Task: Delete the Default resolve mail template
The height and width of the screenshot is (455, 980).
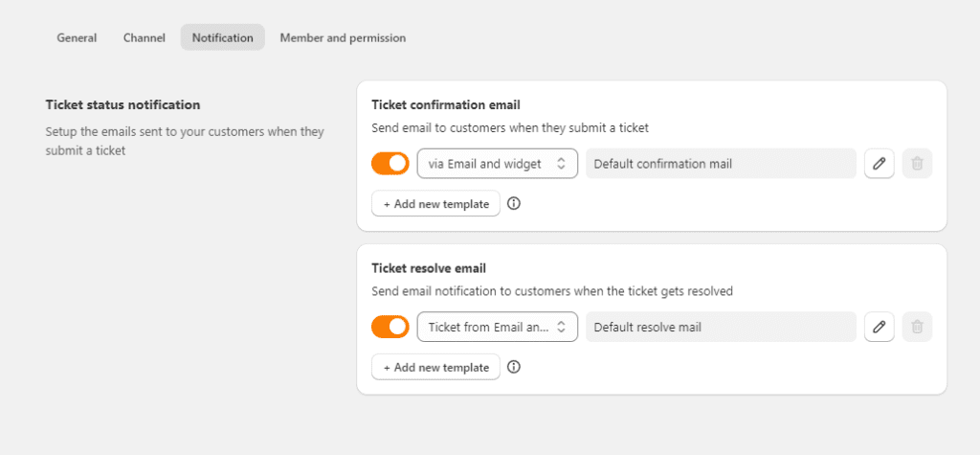Action: point(917,327)
